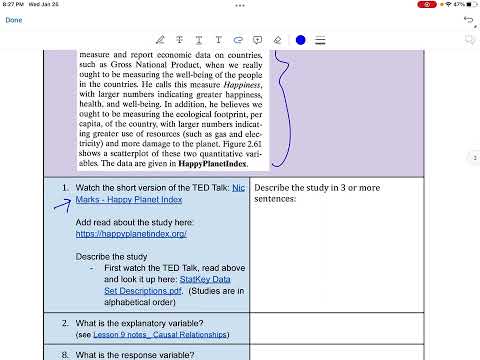The height and width of the screenshot is (360, 480).
Task: Open the blue ink color swatch
Action: [x=300, y=40]
